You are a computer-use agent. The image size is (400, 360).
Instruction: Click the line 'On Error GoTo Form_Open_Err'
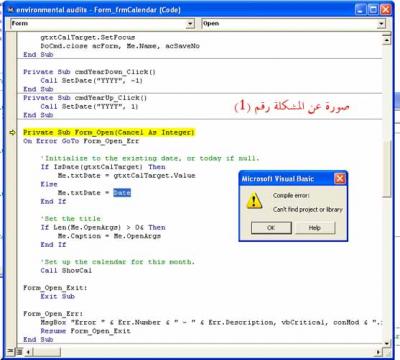(x=81, y=141)
